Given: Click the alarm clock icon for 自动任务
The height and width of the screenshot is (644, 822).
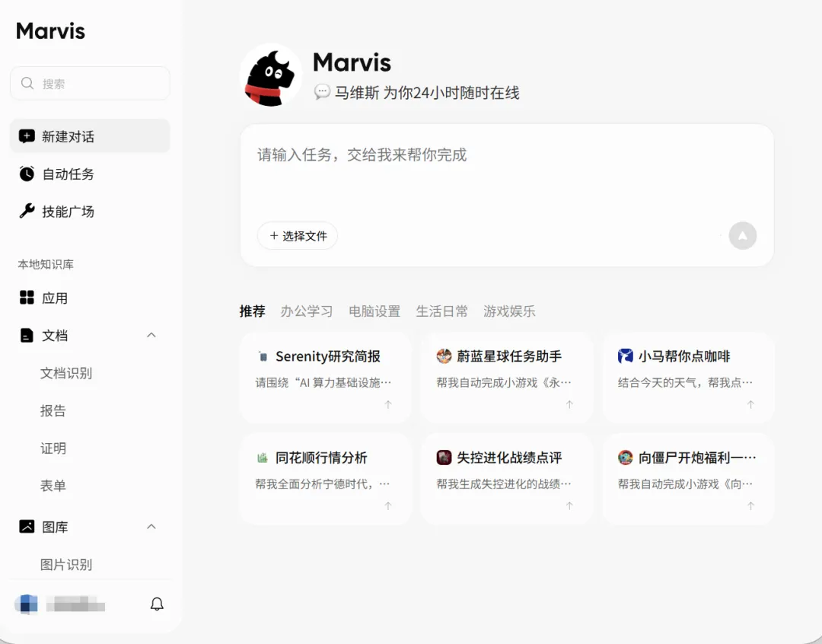Looking at the screenshot, I should (27, 174).
